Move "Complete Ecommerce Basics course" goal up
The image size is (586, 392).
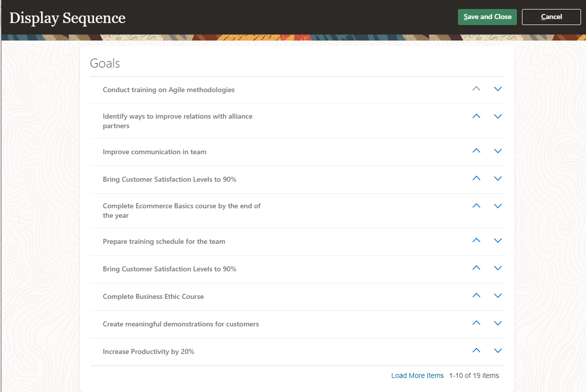pyautogui.click(x=476, y=206)
